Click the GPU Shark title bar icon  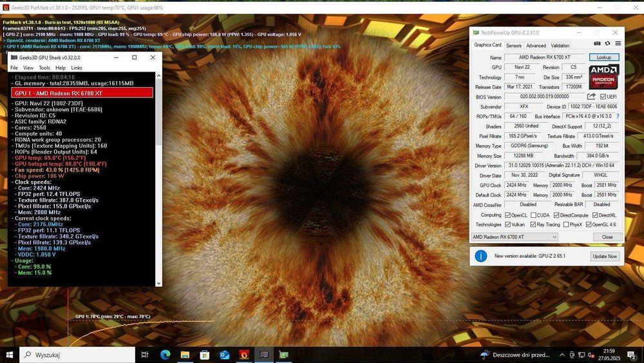[x=14, y=57]
